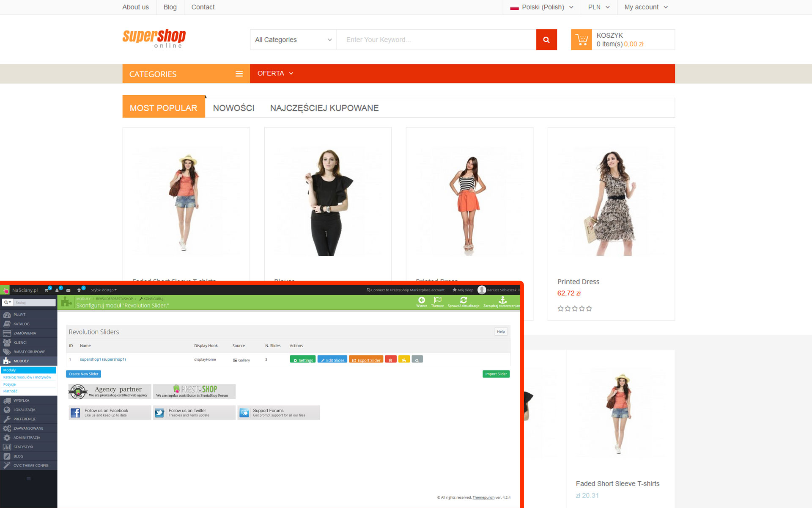Click the Follow us on Facebook icon
This screenshot has height=508, width=812.
click(x=75, y=413)
